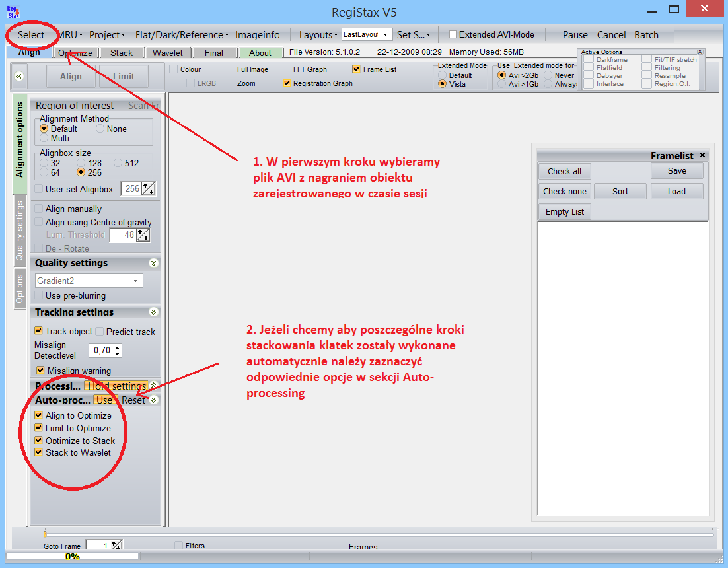The width and height of the screenshot is (728, 568).
Task: Enable the Zoom checkbox
Action: point(231,83)
